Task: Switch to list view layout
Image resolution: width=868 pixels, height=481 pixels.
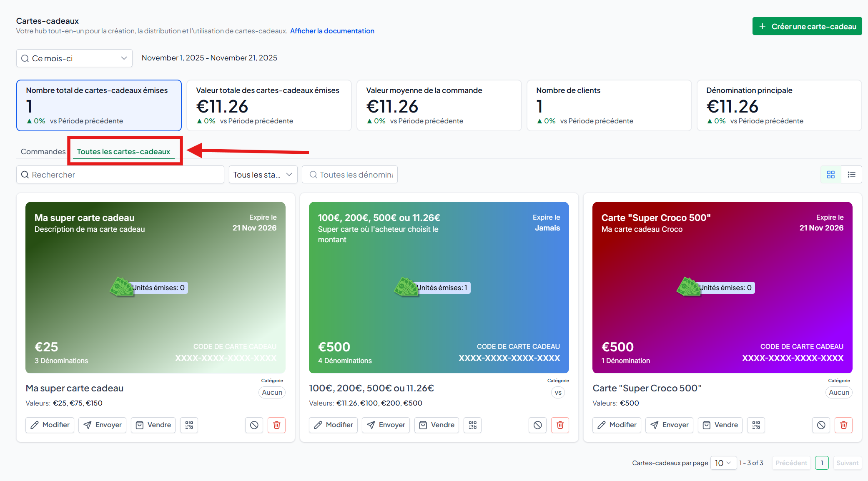Action: point(851,175)
